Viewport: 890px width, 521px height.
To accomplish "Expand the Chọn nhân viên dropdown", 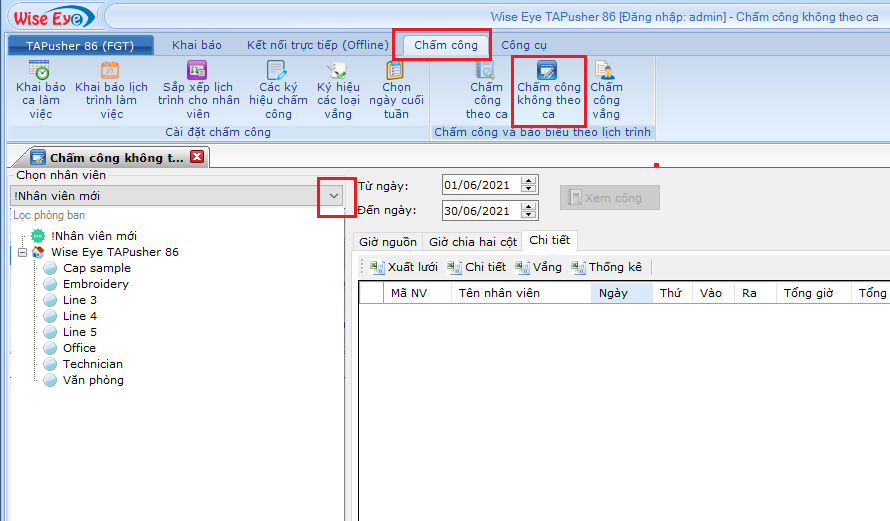I will [x=334, y=196].
